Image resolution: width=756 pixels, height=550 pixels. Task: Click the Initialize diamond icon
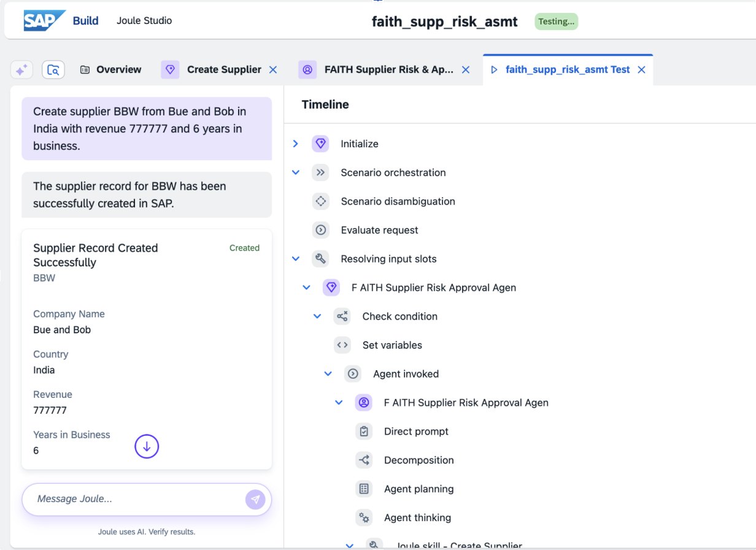(320, 144)
